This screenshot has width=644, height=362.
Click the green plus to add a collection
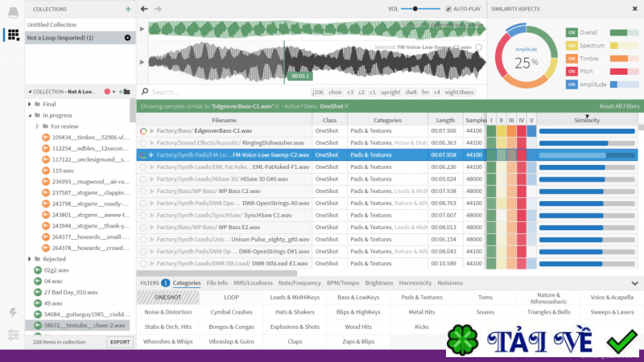tap(127, 9)
